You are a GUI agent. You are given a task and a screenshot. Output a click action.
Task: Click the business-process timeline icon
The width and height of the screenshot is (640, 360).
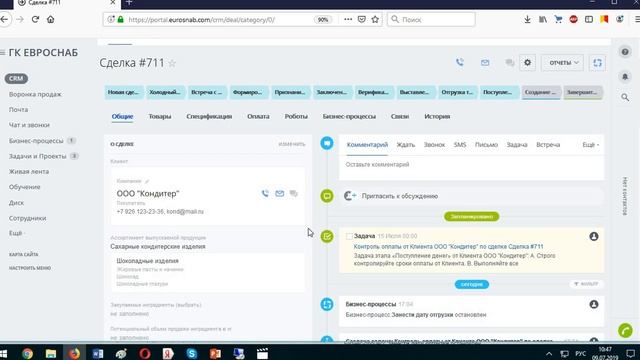(x=327, y=304)
